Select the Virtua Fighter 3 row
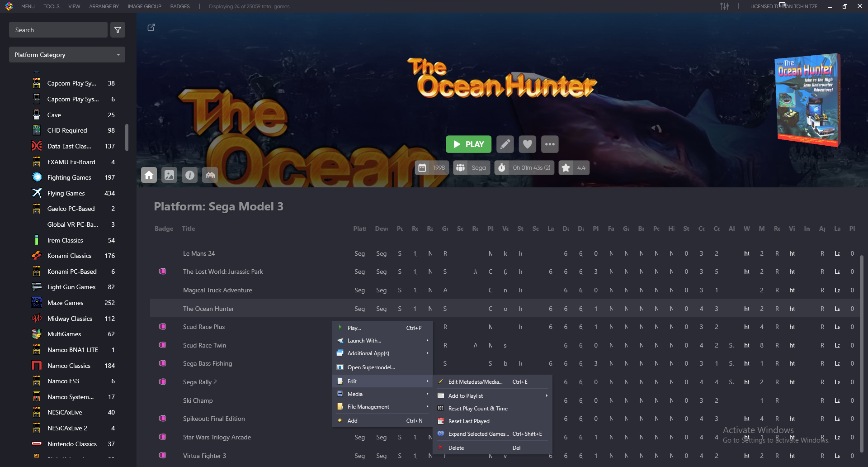The image size is (868, 467). pos(504,456)
